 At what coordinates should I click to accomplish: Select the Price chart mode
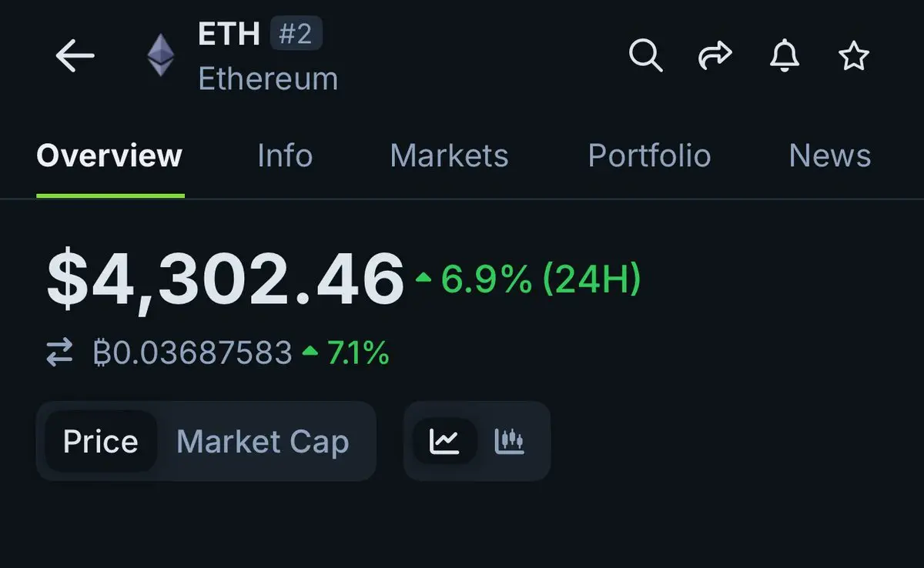(101, 442)
